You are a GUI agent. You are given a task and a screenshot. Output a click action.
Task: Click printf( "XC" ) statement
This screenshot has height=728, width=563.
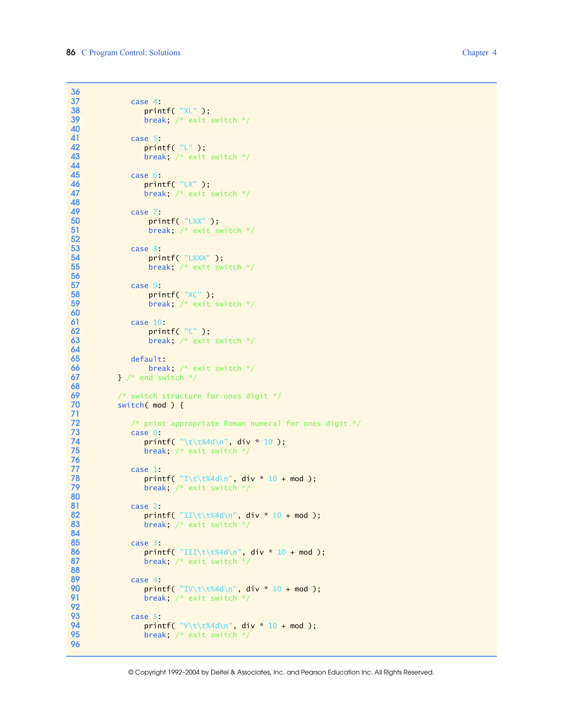[181, 295]
